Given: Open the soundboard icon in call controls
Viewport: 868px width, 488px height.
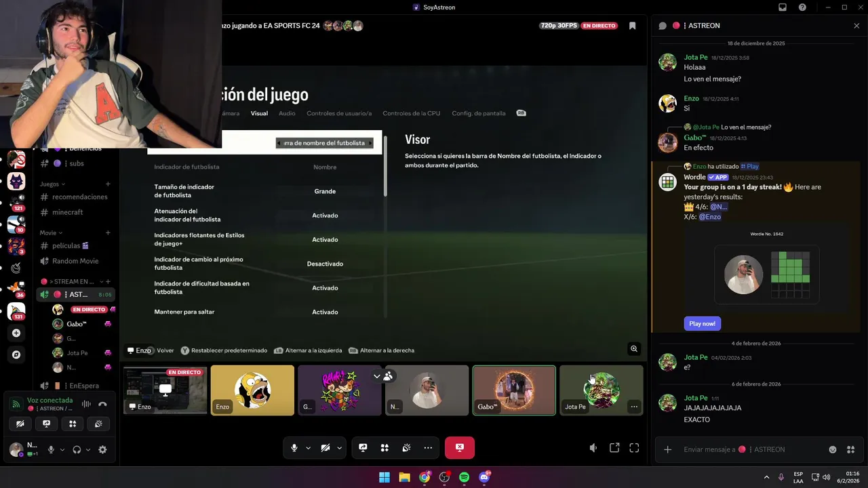Looking at the screenshot, I should (x=406, y=448).
